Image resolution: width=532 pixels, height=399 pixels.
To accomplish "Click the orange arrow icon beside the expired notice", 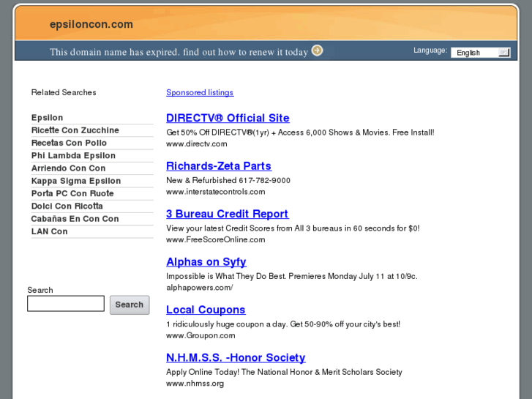I will click(x=318, y=51).
